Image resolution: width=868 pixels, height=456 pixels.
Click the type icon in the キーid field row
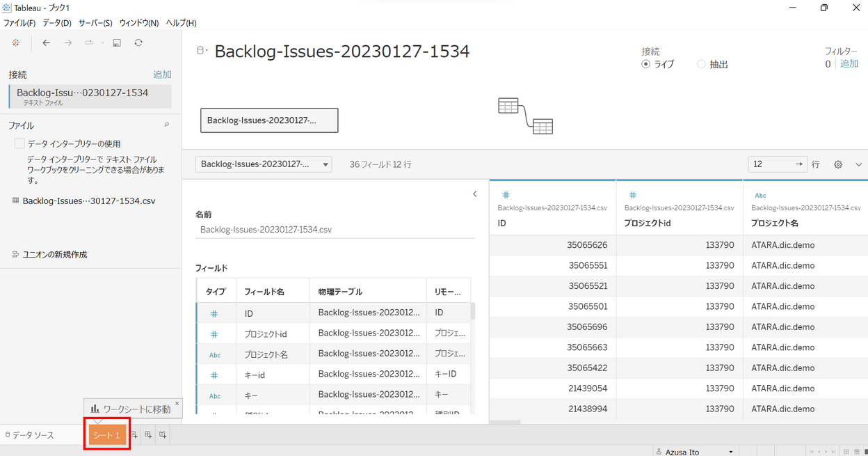(x=214, y=375)
